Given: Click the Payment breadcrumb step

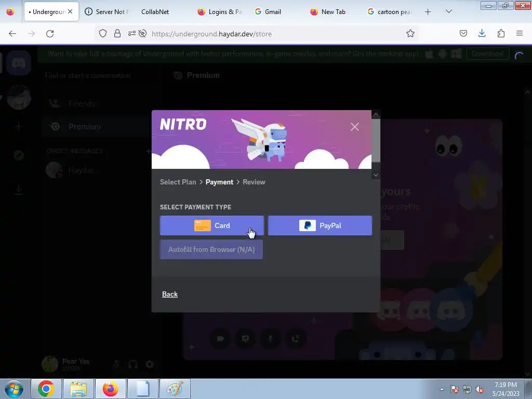Looking at the screenshot, I should 219,182.
